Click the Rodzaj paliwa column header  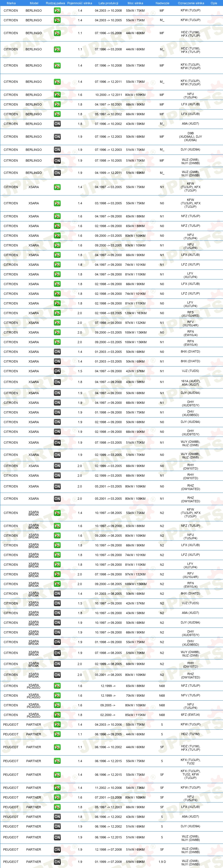(55, 3)
